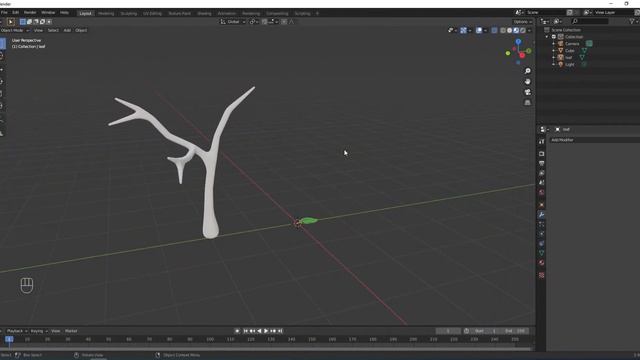Toggle perspective orthographic grid icon

pos(527,102)
